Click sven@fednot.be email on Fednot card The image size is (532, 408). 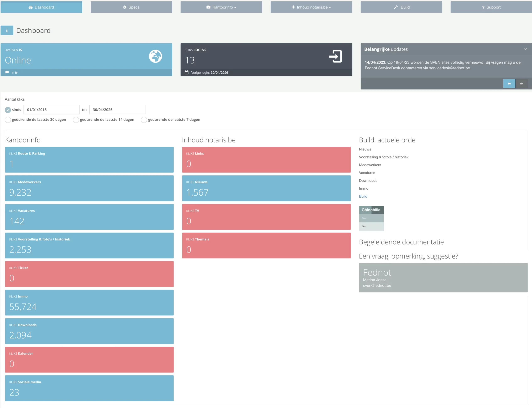point(377,285)
